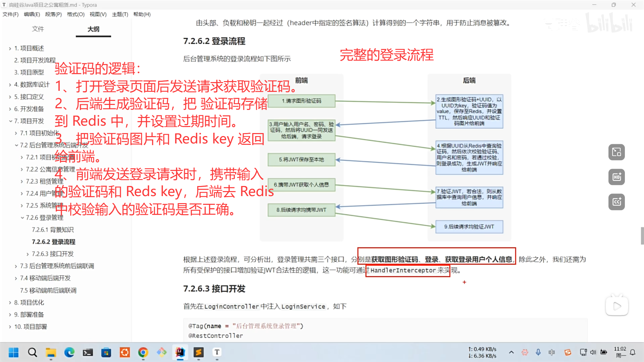Screen dimensions: 644x362
Task: Toggle the Chinese input method indicator
Action: (551, 352)
